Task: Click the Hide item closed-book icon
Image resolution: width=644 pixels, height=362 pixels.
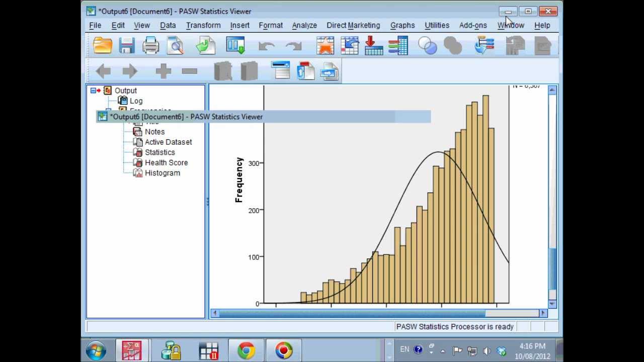Action: [x=249, y=71]
